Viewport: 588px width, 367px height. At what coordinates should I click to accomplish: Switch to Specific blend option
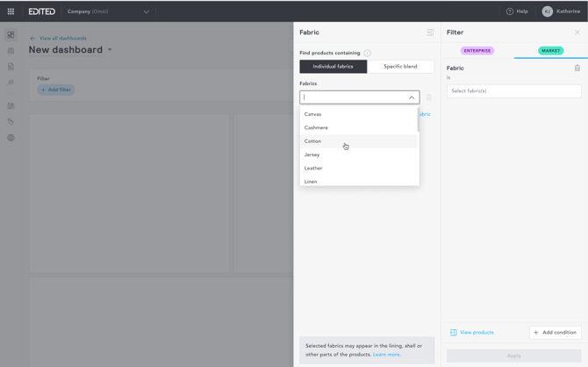[x=400, y=67]
